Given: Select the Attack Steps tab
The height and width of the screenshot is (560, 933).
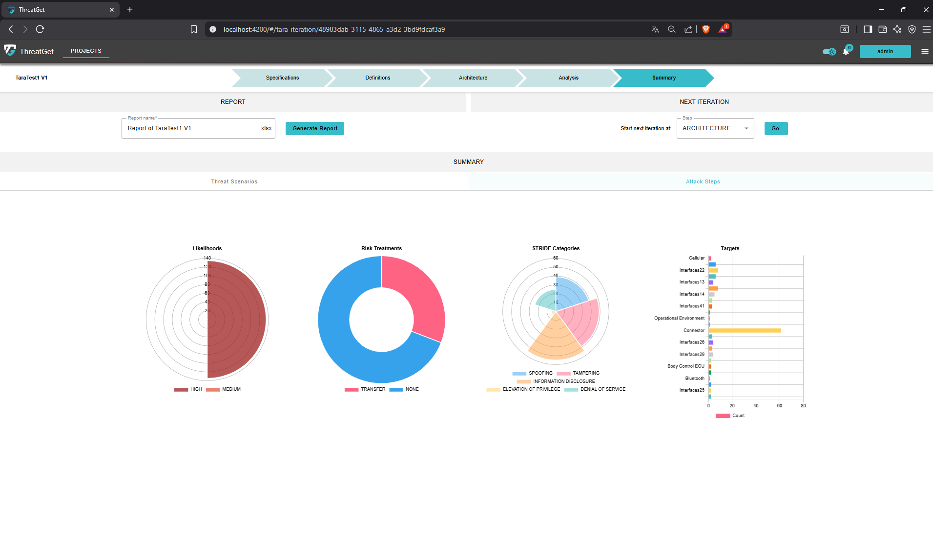Looking at the screenshot, I should click(x=703, y=181).
